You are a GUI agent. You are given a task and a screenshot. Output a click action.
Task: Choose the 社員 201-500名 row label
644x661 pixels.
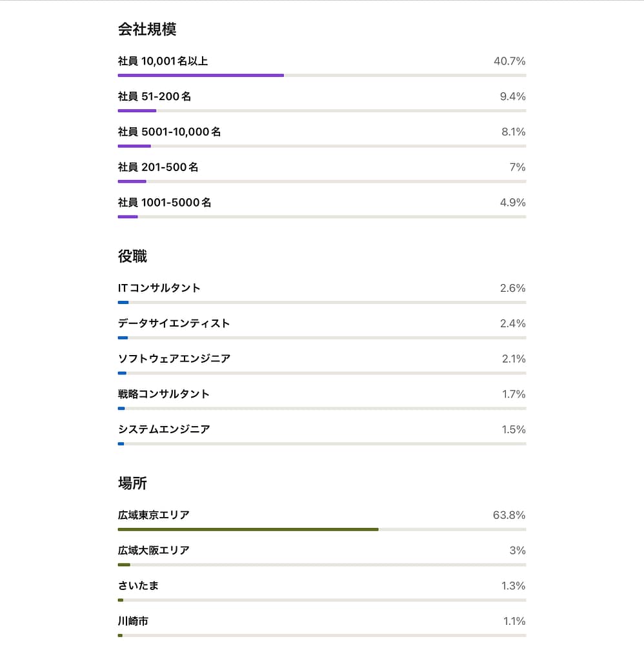coord(158,167)
